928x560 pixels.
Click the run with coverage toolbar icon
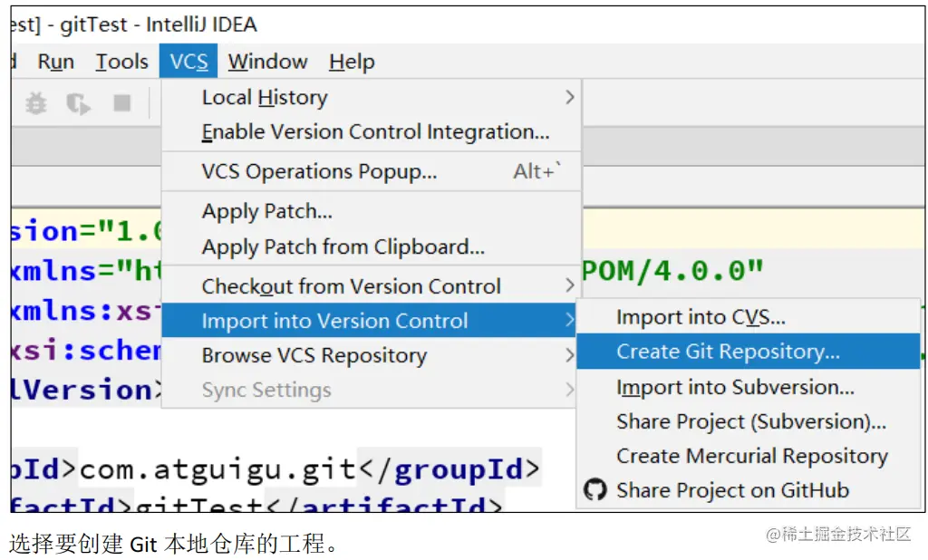pos(78,103)
